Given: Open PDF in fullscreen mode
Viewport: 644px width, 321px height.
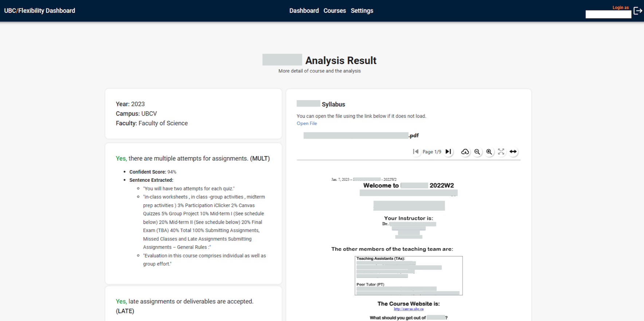Looking at the screenshot, I should click(501, 151).
